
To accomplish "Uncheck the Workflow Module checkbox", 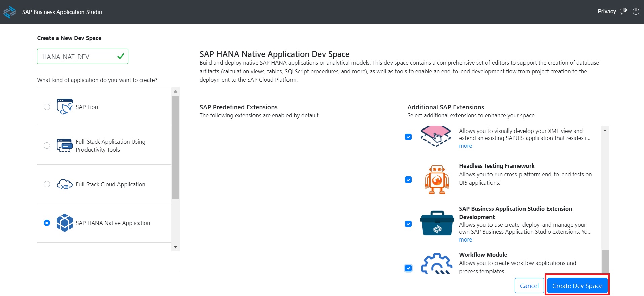I will pos(408,268).
